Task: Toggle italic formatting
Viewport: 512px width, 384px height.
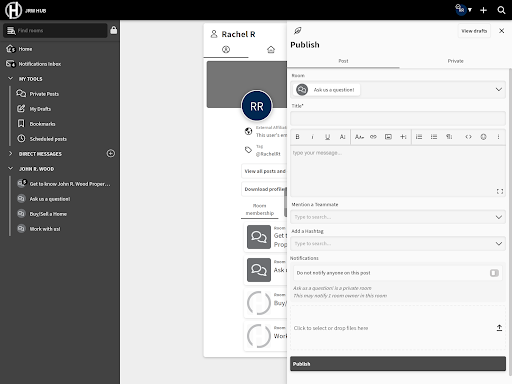Action: 312,137
